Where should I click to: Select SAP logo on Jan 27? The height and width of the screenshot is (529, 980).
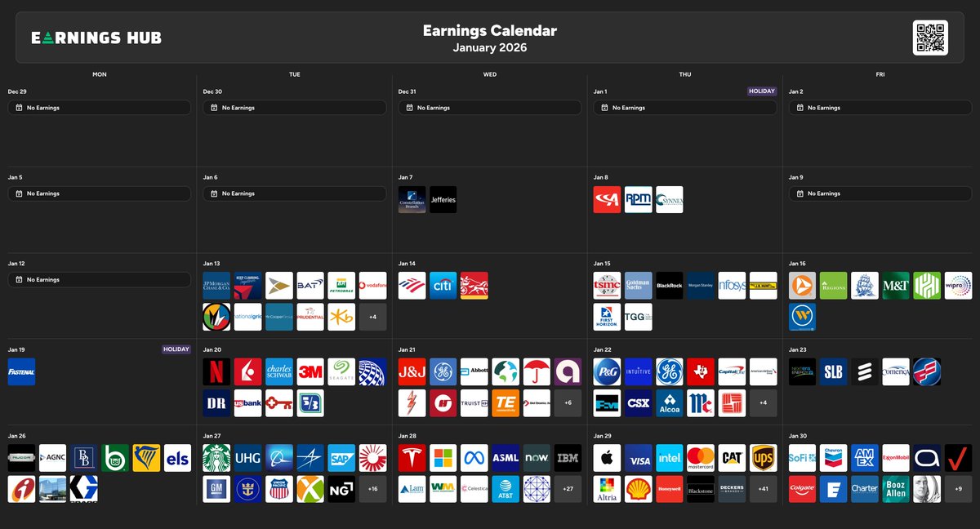tap(341, 458)
